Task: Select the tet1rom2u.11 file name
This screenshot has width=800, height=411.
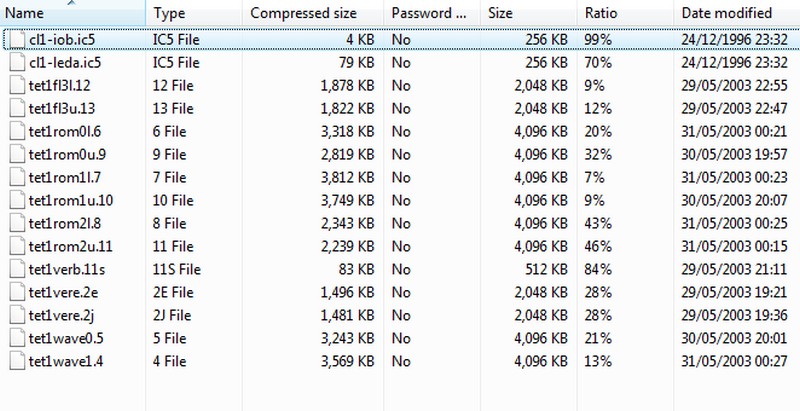Action: (70, 247)
